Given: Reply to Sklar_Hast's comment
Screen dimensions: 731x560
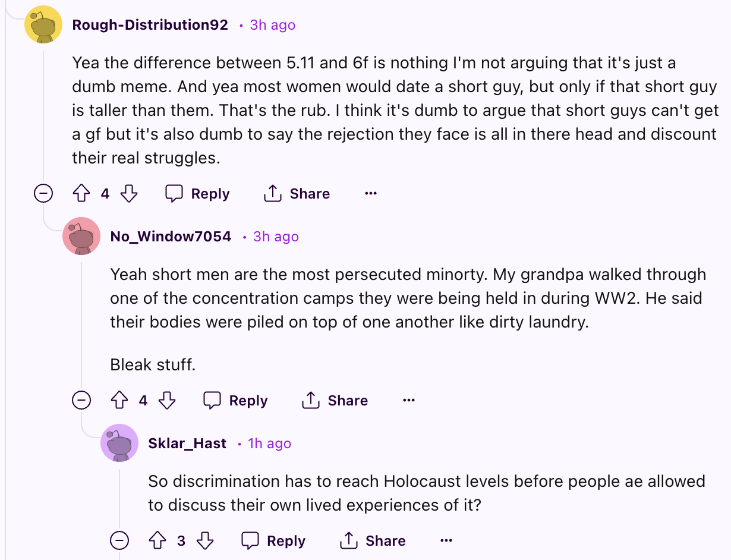Looking at the screenshot, I should [x=273, y=541].
